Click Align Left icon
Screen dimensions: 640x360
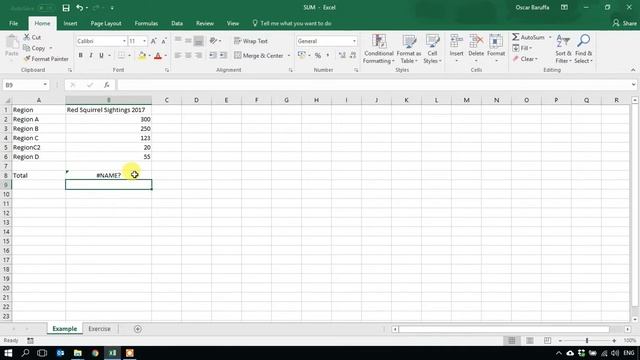(x=178, y=56)
